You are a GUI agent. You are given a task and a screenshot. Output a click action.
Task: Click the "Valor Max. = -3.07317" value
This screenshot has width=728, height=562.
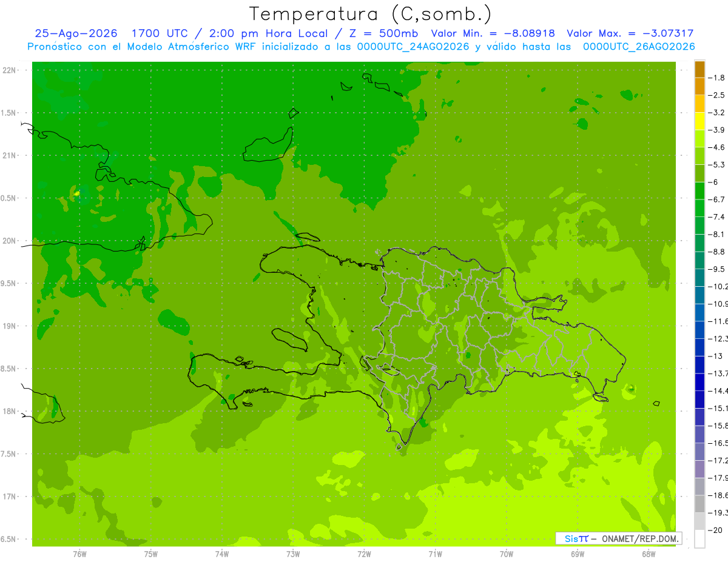[630, 33]
